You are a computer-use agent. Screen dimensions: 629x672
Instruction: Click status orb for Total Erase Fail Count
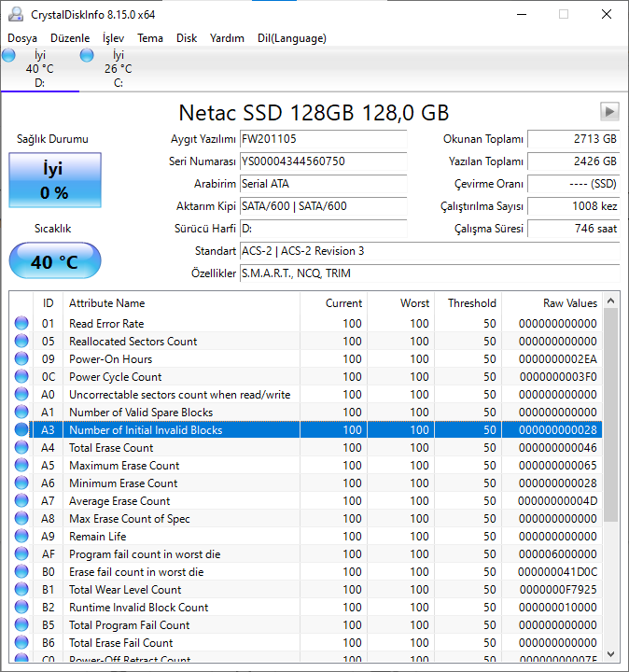21,642
